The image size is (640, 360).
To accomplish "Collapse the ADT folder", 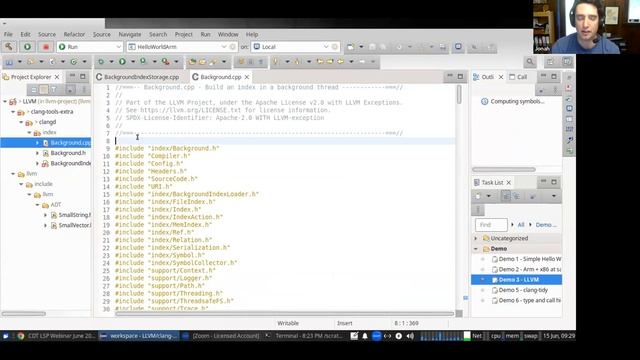I will [x=38, y=205].
